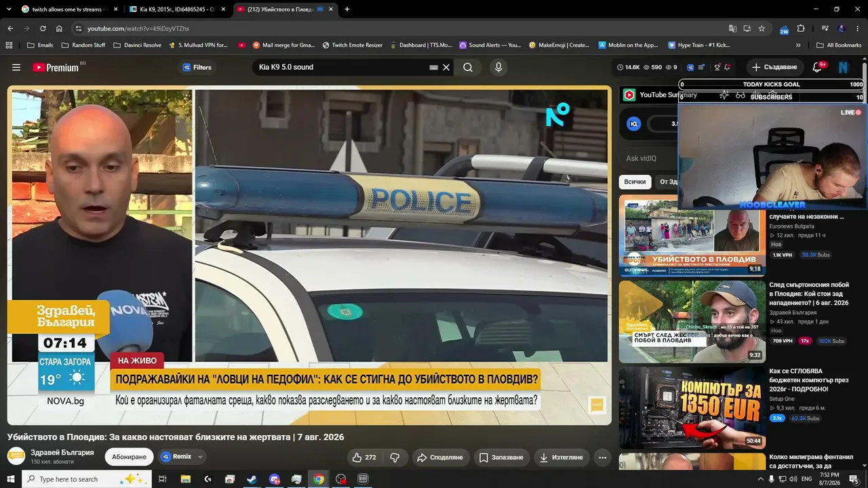Open the Здравей България channel avatar
The image size is (868, 488).
[x=16, y=456]
